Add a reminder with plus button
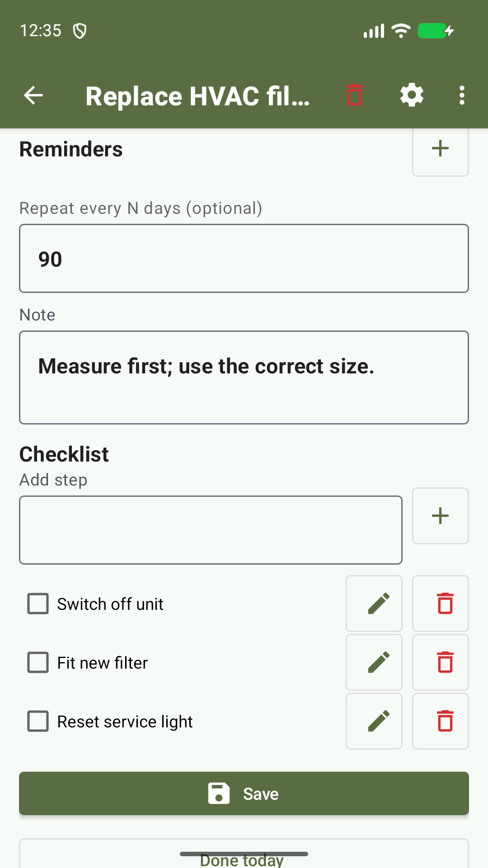488x868 pixels. coord(441,149)
